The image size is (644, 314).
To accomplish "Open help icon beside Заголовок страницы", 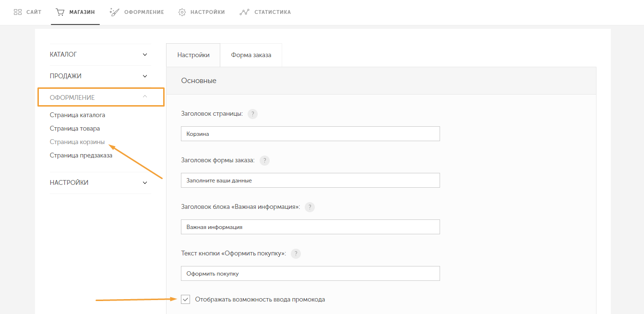I will pos(252,114).
